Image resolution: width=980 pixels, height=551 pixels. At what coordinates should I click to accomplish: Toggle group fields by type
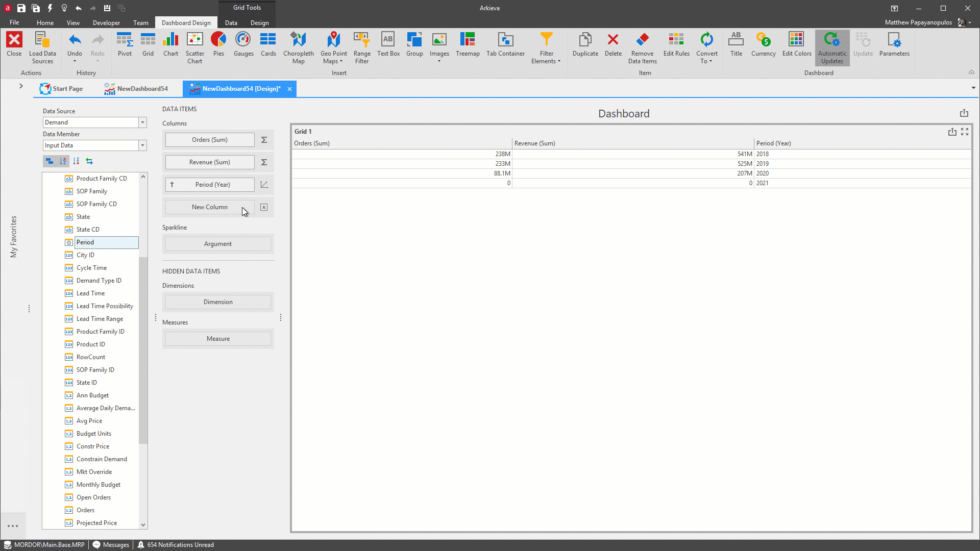50,161
